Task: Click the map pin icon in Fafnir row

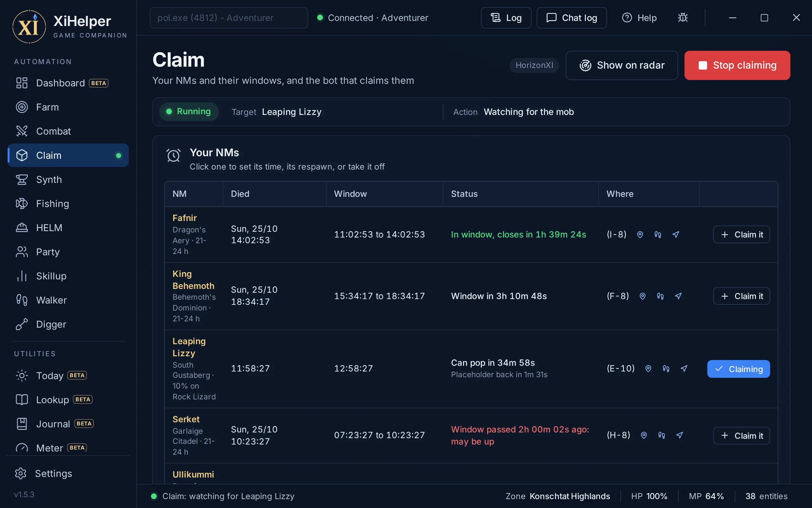Action: tap(640, 235)
